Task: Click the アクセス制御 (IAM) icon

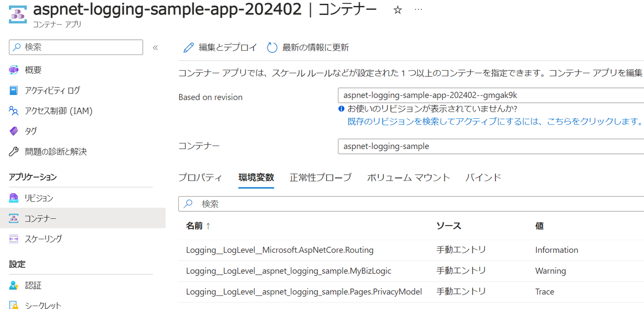Action: [x=14, y=111]
